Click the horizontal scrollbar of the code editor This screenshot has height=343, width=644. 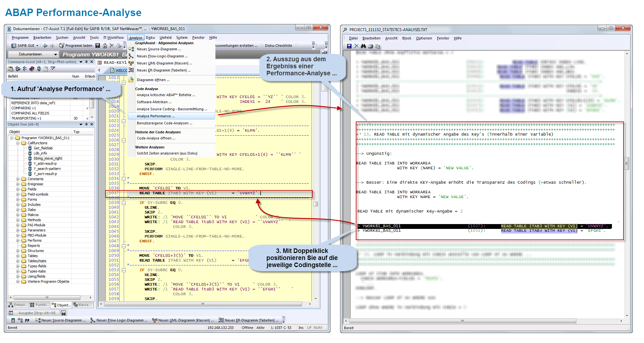point(203,304)
